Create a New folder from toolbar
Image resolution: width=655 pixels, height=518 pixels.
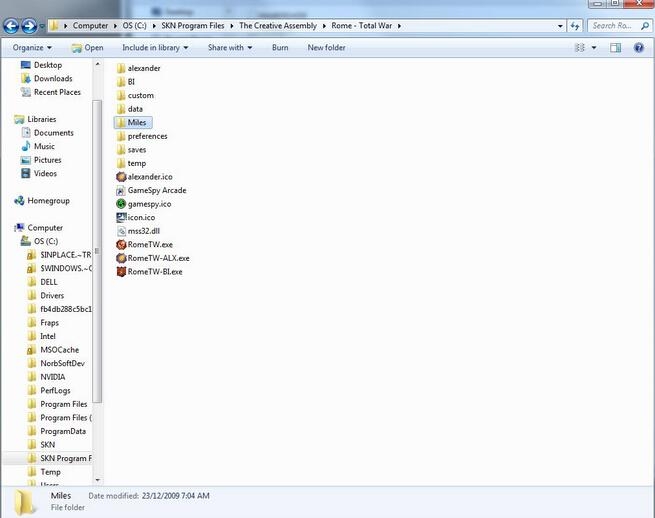click(327, 47)
